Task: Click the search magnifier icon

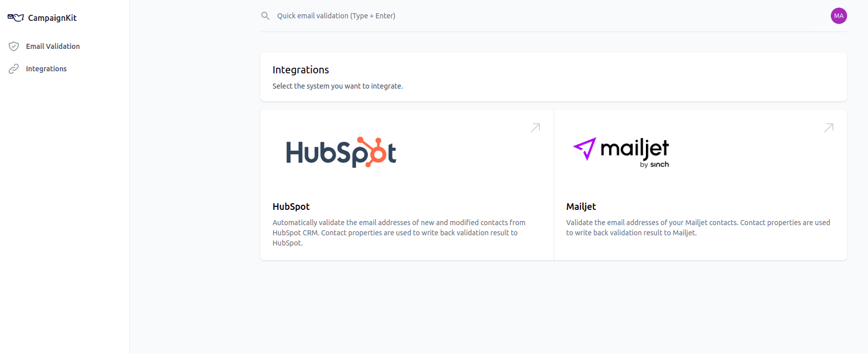Action: click(265, 15)
